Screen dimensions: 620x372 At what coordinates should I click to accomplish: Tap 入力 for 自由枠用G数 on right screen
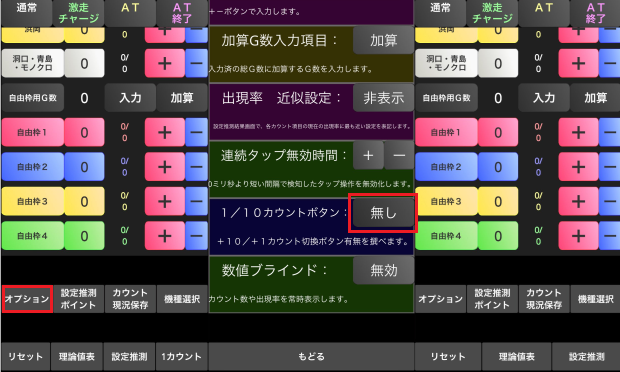(x=544, y=98)
